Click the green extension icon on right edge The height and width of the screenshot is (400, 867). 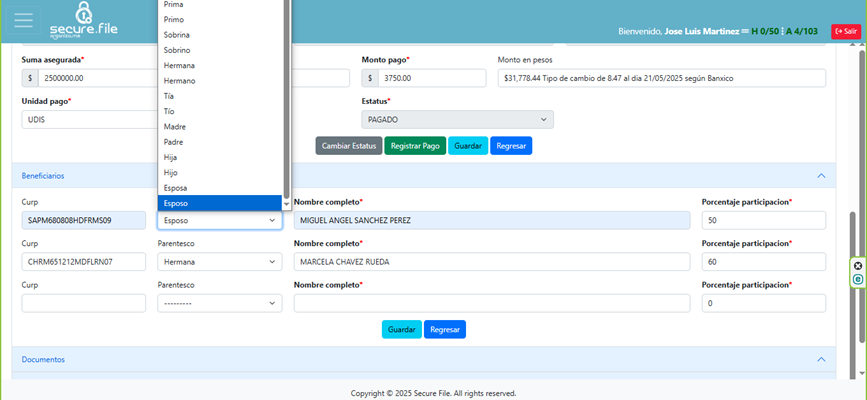tap(857, 280)
